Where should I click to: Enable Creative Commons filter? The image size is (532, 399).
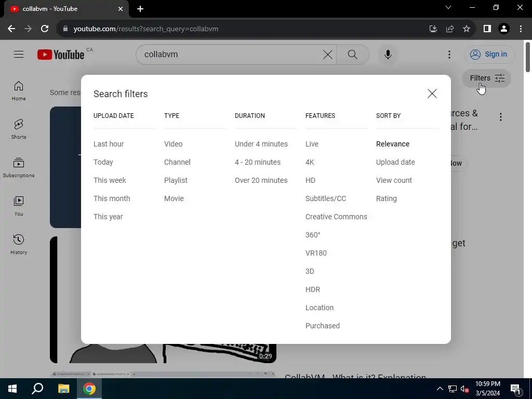click(x=336, y=217)
